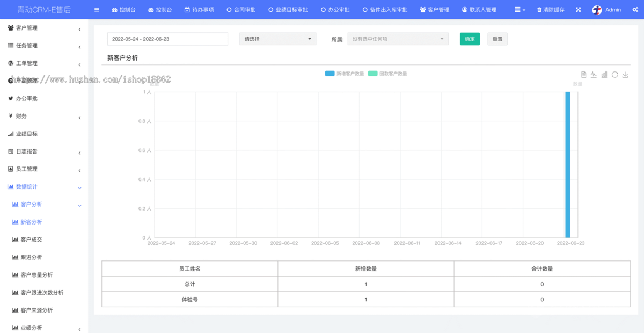Image resolution: width=644 pixels, height=333 pixels.
Task: Open 联系人管理 in the top bar
Action: tap(479, 10)
